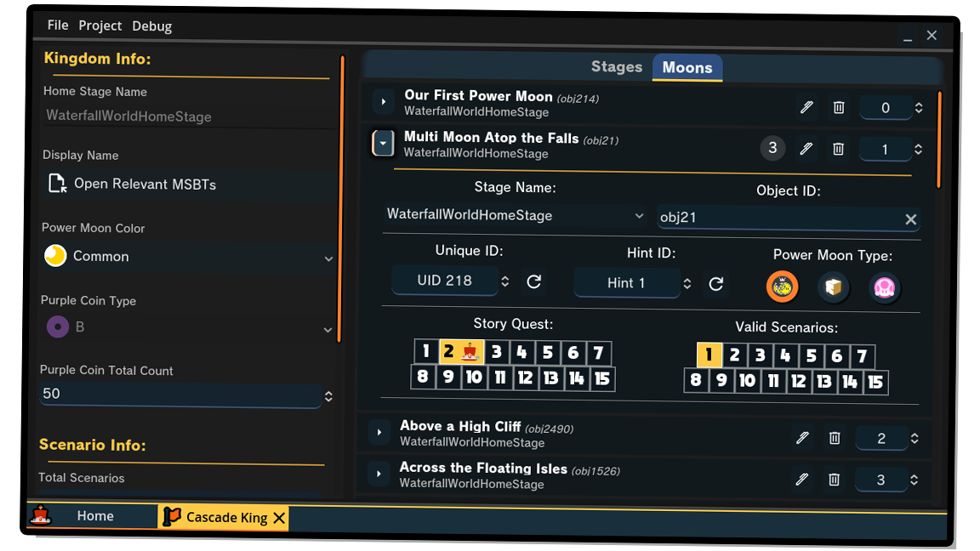The width and height of the screenshot is (980, 551).
Task: Adjust the Hint ID stepper arrows
Action: (x=687, y=284)
